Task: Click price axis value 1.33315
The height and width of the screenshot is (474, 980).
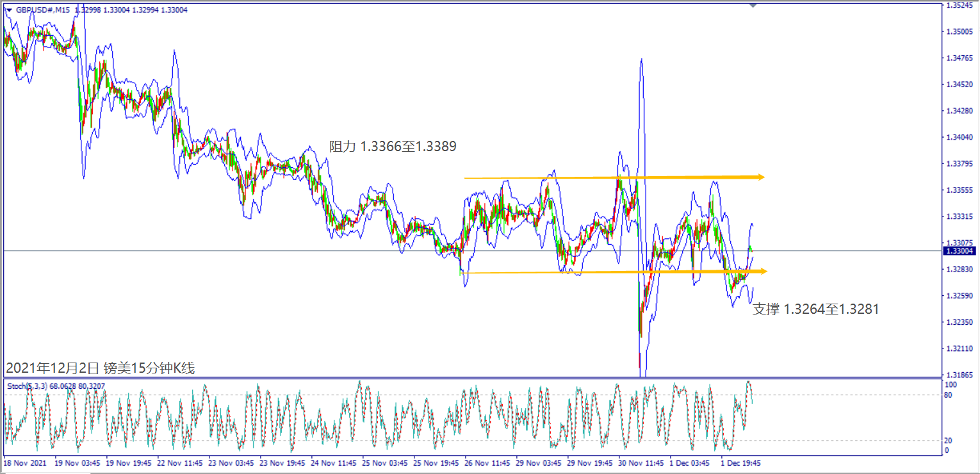Action: point(960,217)
